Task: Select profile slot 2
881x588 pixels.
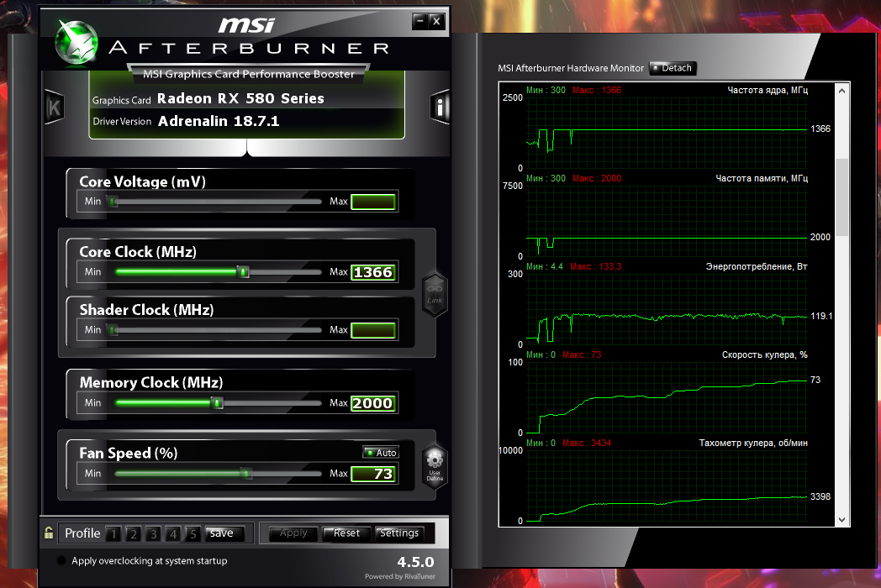Action: pos(133,533)
